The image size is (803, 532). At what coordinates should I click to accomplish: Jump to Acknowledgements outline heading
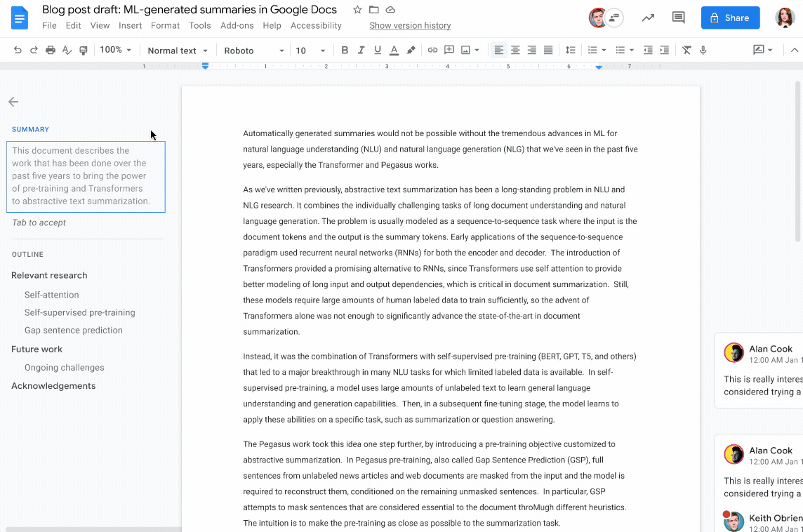pos(53,386)
